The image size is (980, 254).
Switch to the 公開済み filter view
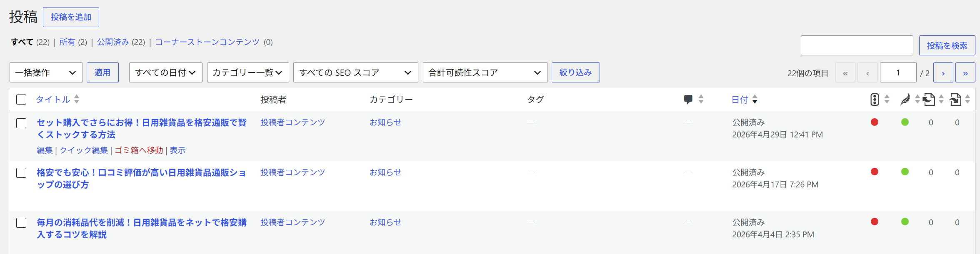tap(113, 42)
